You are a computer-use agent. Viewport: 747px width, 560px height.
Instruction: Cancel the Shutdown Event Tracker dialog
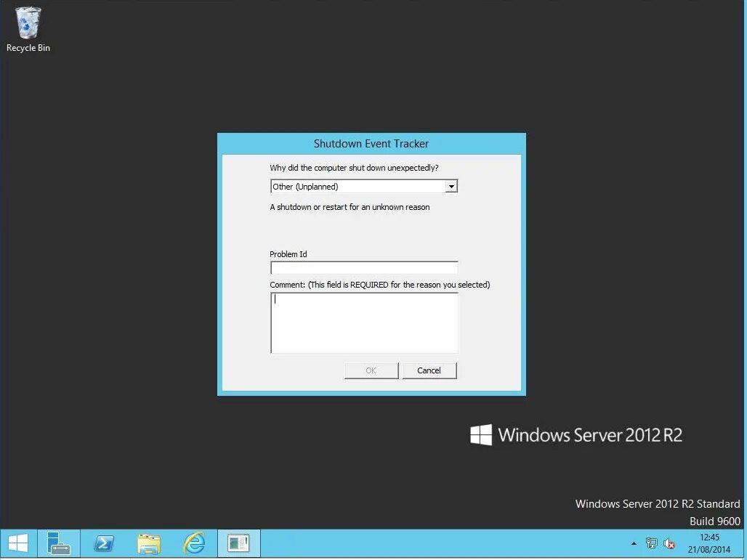click(429, 370)
